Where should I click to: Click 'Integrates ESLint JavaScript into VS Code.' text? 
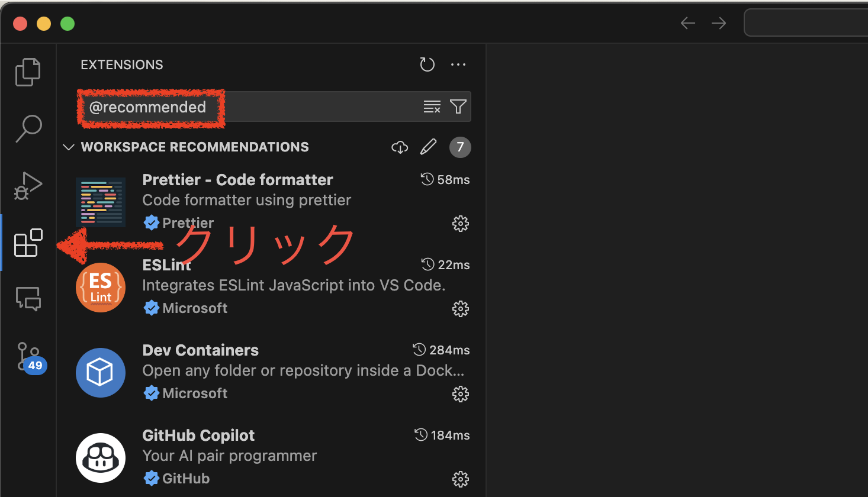coord(294,285)
